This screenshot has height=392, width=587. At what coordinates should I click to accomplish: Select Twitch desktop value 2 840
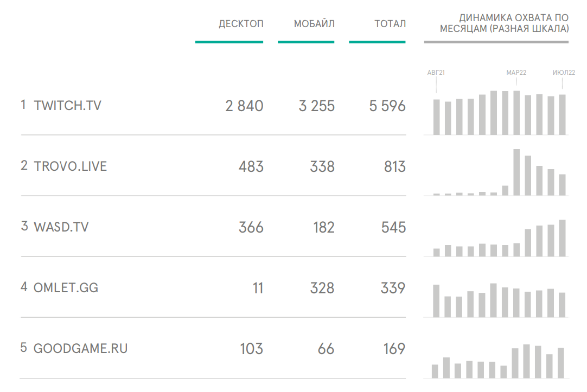tap(244, 106)
